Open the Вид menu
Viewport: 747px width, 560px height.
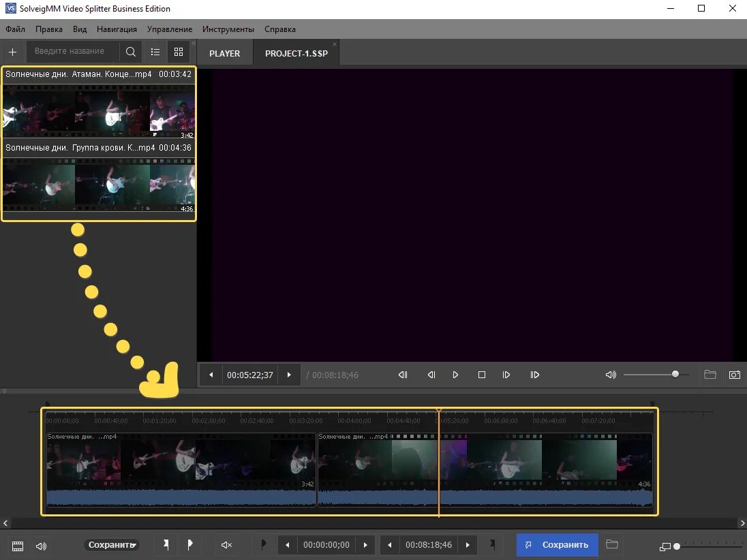[80, 29]
